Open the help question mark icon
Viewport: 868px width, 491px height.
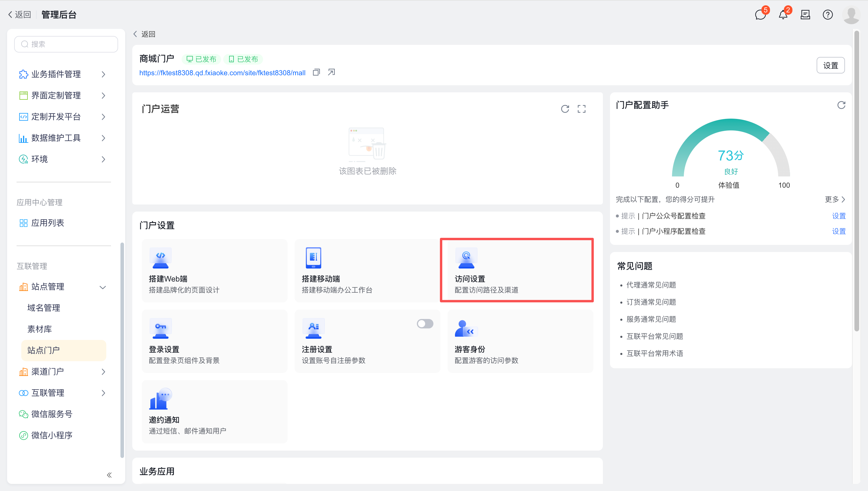point(828,15)
